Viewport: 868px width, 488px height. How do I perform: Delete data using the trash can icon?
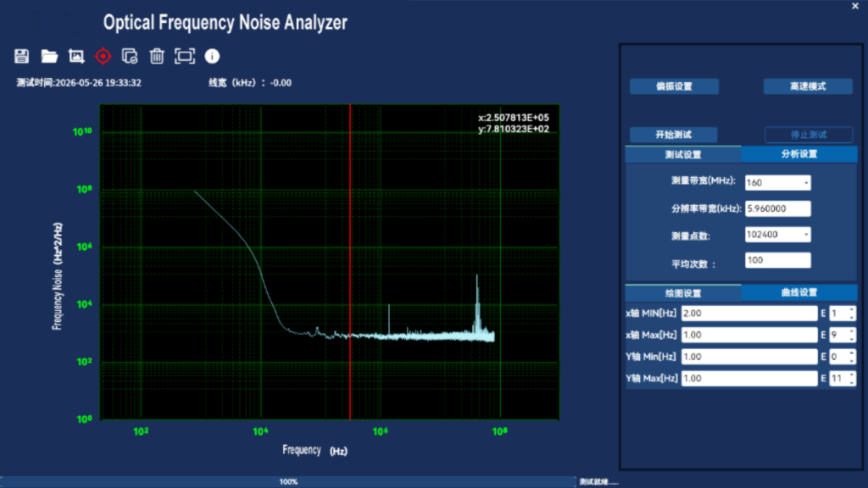coord(157,56)
